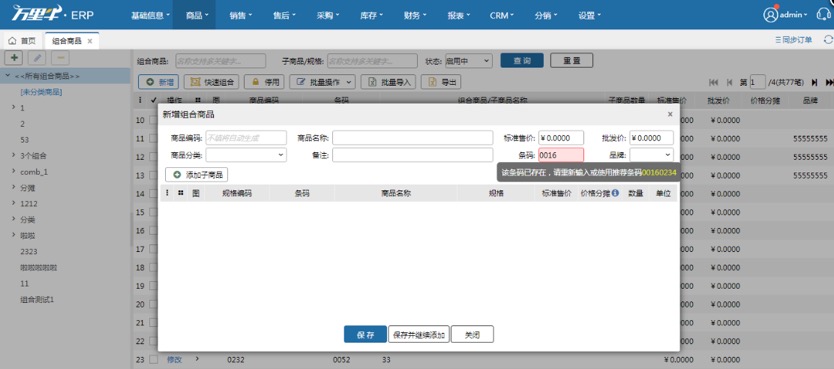
Task: Tick the checkbox on row 17
Action: coord(154,249)
